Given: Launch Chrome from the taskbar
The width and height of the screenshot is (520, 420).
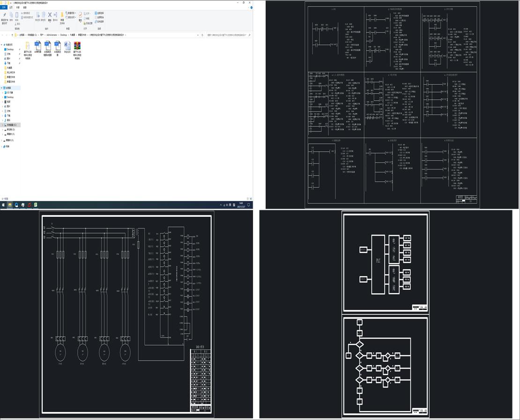Looking at the screenshot, I should [x=29, y=205].
